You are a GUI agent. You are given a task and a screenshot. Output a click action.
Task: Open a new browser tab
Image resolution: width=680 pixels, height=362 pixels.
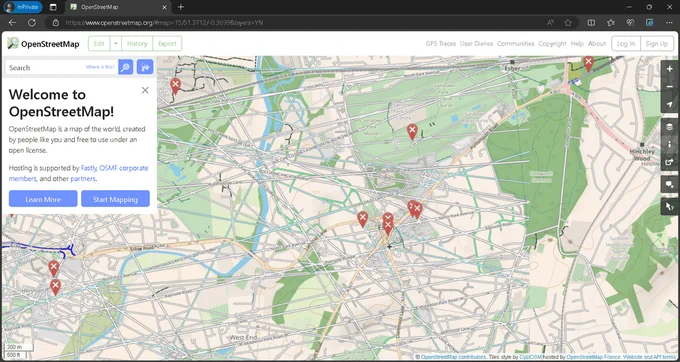181,7
